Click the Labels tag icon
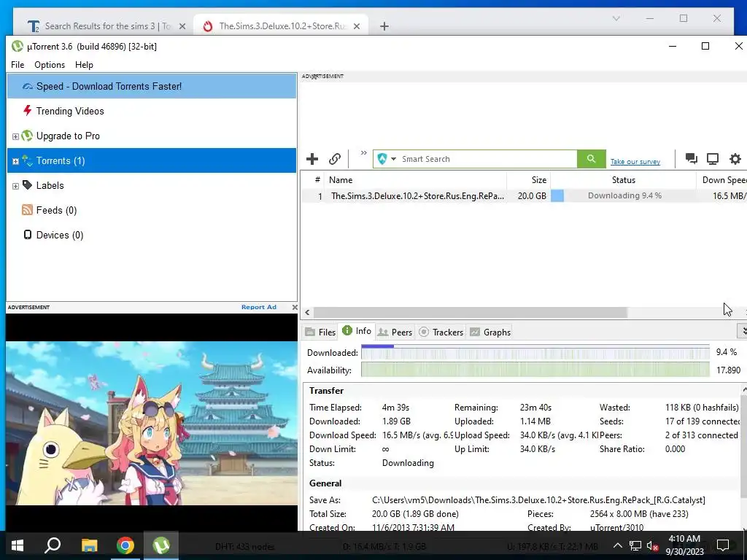The image size is (747, 560). click(28, 184)
